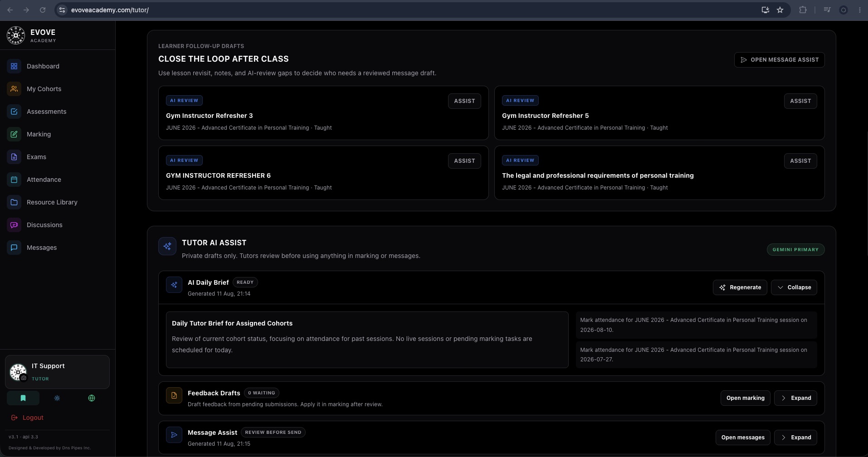Click the Assessments checkbox icon
This screenshot has width=868, height=457.
[x=14, y=112]
